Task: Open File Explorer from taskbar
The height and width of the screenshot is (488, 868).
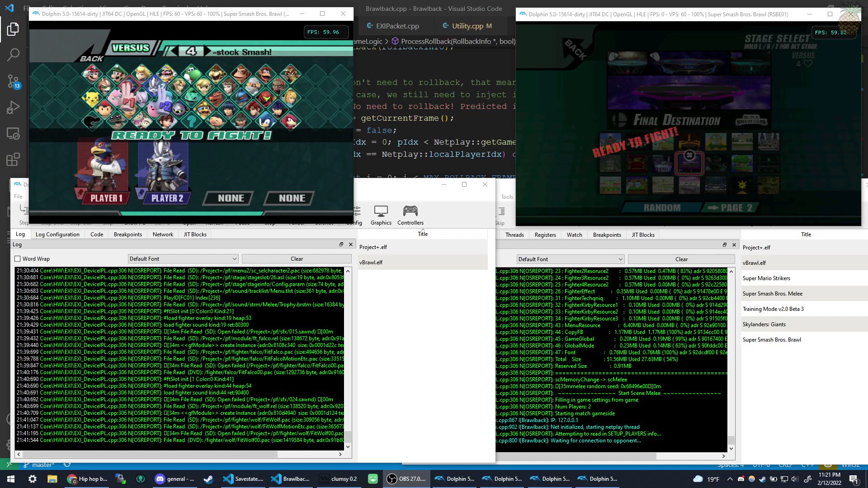Action: pos(52,479)
